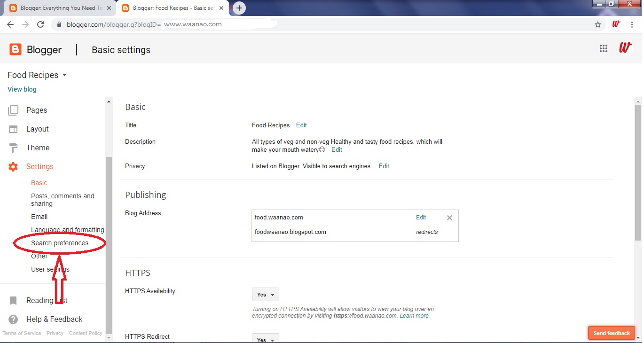Bookmark this page with star icon
This screenshot has height=343, width=644.
(x=598, y=24)
